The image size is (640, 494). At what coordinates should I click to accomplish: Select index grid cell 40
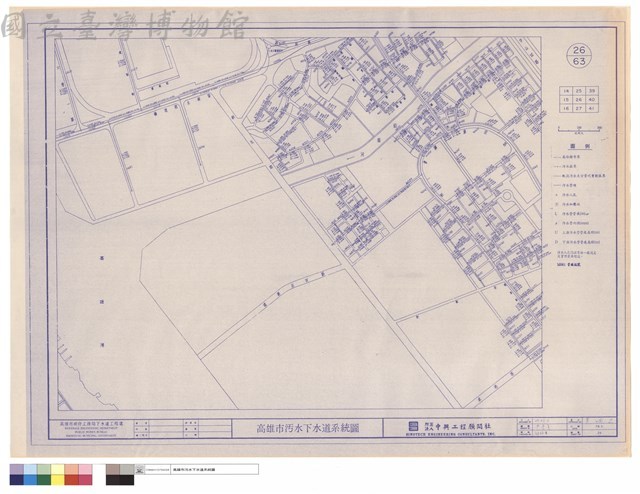click(x=592, y=100)
